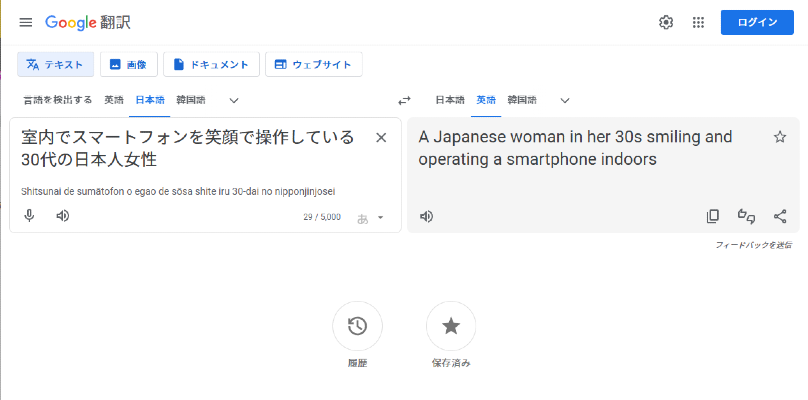Click the romanized Shitsunai de sumātofon text
808x400 pixels.
(178, 192)
